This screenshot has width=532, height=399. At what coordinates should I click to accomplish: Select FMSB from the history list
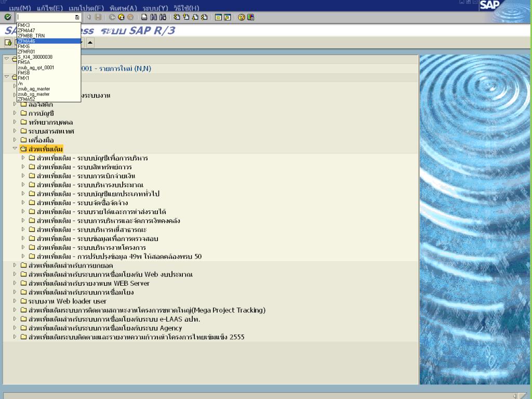pyautogui.click(x=49, y=73)
